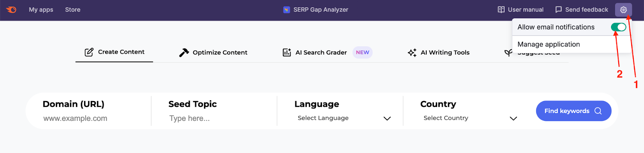The image size is (644, 153).
Task: Click the User manual book icon
Action: [x=501, y=10]
